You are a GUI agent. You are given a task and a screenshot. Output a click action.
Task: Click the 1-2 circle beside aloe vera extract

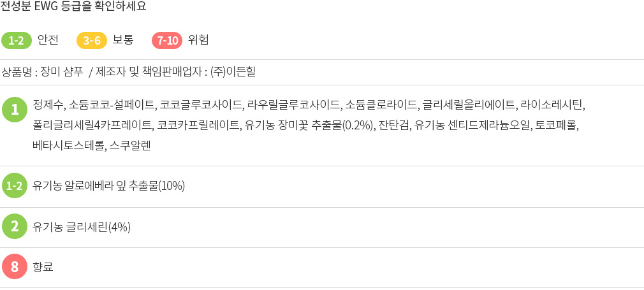coord(15,185)
